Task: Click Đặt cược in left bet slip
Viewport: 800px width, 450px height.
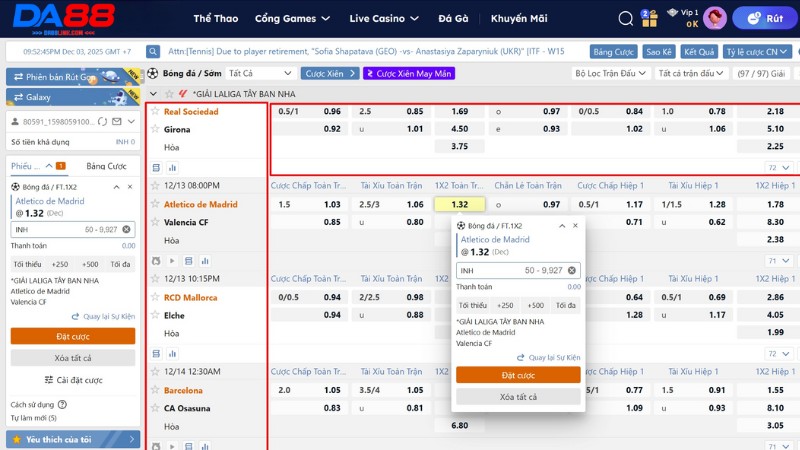Action: 72,336
